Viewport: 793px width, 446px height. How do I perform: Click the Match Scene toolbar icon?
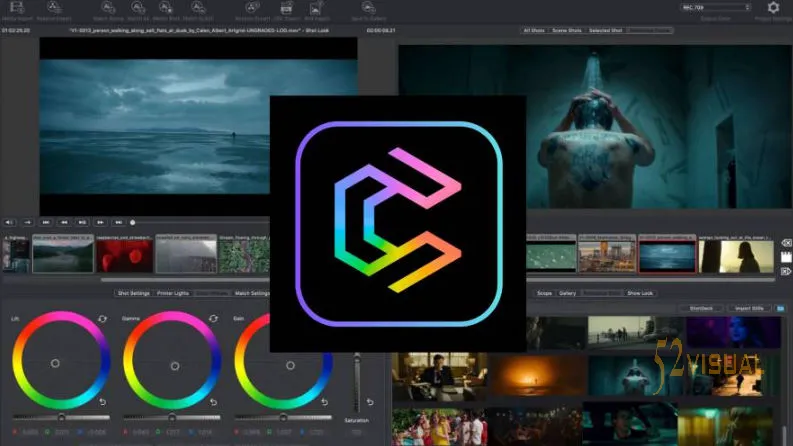[x=108, y=8]
